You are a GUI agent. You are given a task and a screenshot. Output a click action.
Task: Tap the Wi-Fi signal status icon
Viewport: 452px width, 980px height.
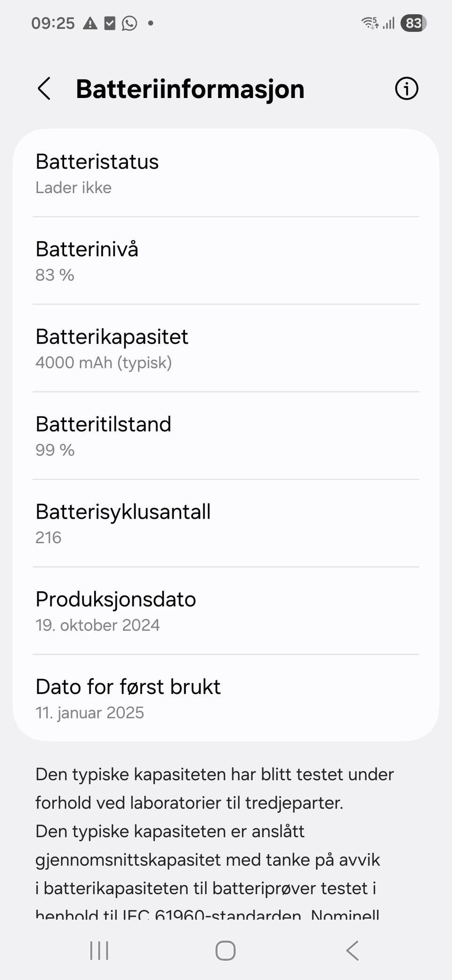370,23
